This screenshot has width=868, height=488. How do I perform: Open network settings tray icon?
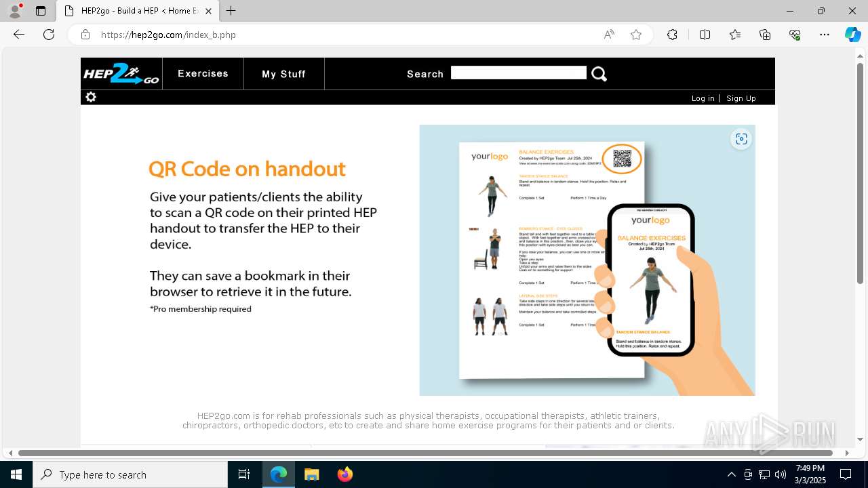(764, 474)
